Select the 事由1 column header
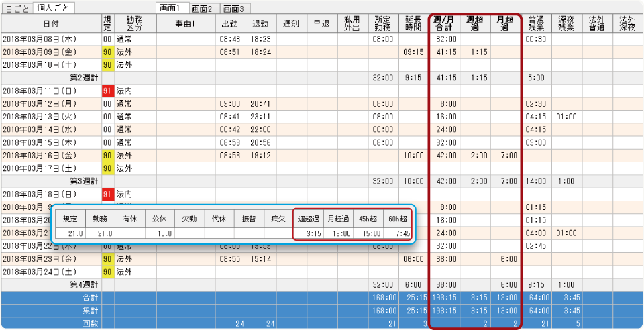Viewport: 644px width, 330px height. pyautogui.click(x=186, y=23)
